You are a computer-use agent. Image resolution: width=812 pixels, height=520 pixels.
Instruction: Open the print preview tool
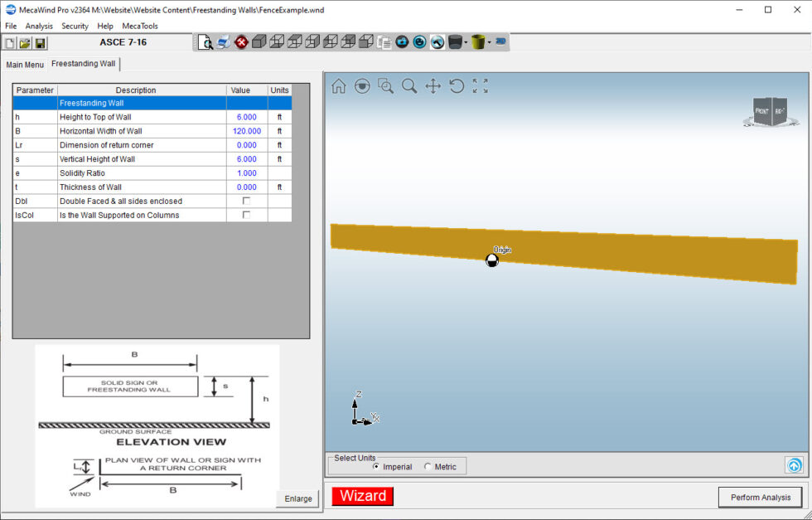pos(205,41)
